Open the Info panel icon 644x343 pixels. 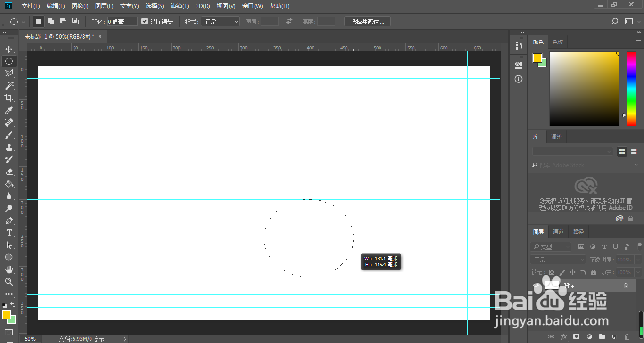pos(519,79)
